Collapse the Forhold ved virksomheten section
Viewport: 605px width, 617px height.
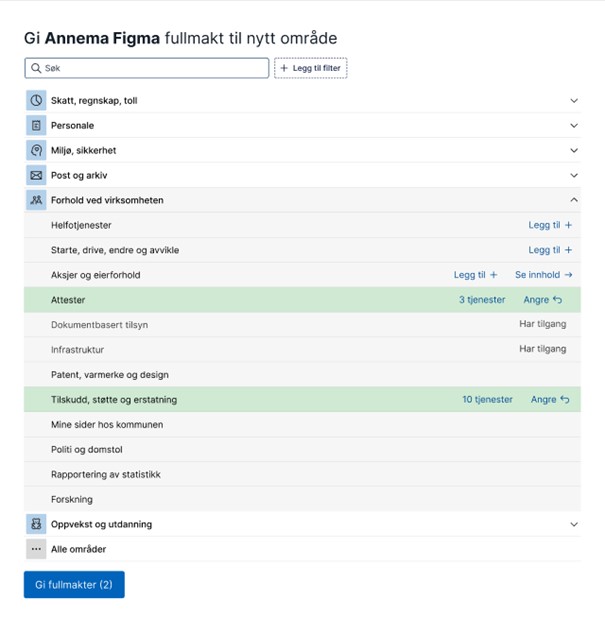coord(574,200)
